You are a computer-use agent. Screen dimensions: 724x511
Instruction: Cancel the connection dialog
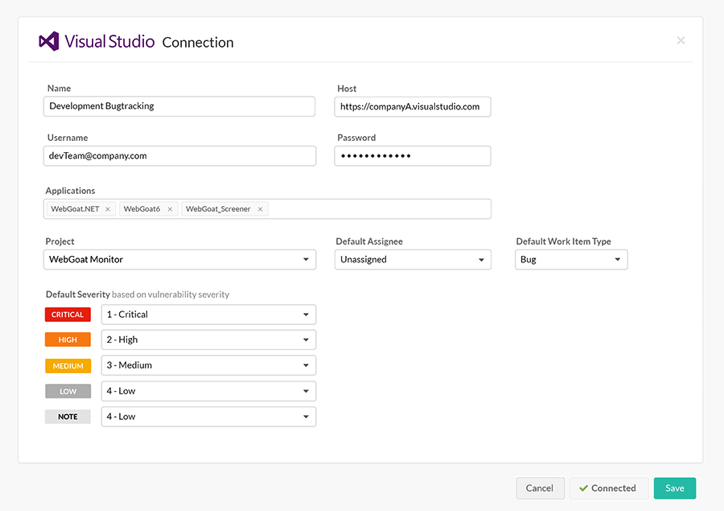tap(539, 488)
